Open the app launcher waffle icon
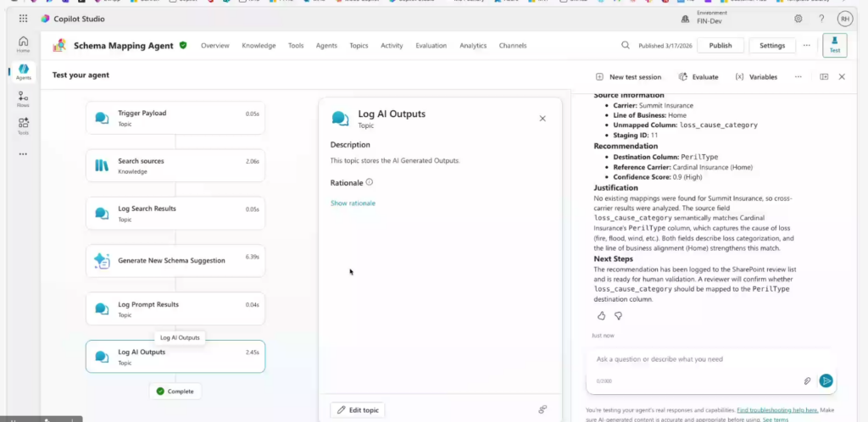Viewport: 868px width, 422px height. coord(23,19)
